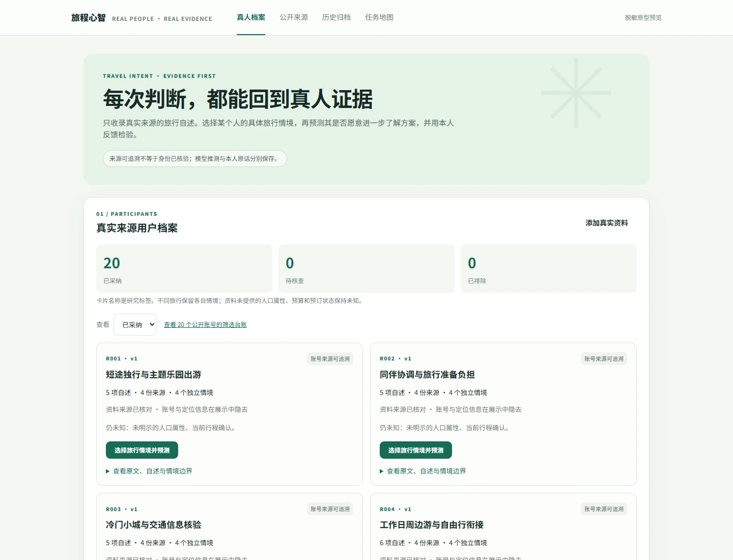Click the R004 · v1 label
This screenshot has width=733, height=560.
tap(396, 509)
